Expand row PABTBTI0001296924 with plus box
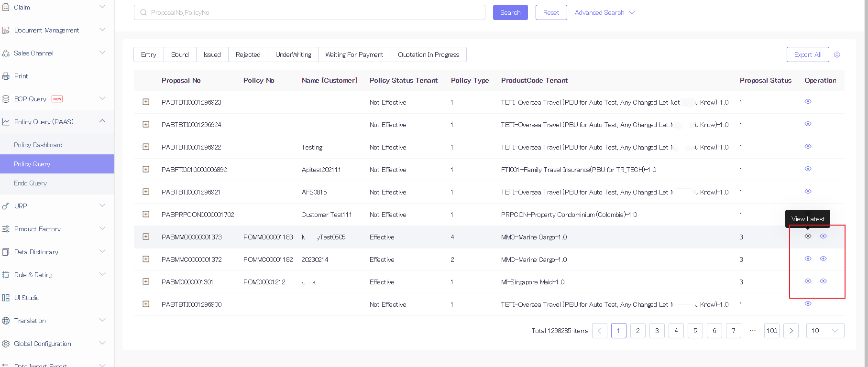 click(x=146, y=124)
